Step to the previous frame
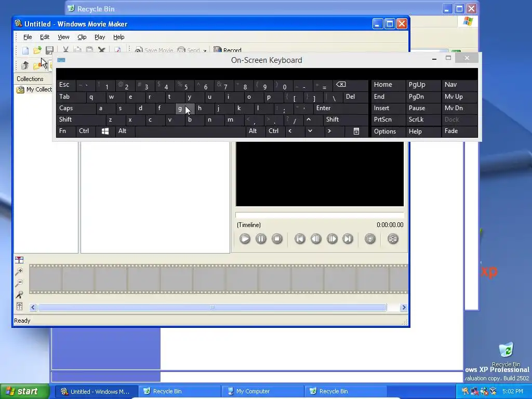 click(x=316, y=239)
